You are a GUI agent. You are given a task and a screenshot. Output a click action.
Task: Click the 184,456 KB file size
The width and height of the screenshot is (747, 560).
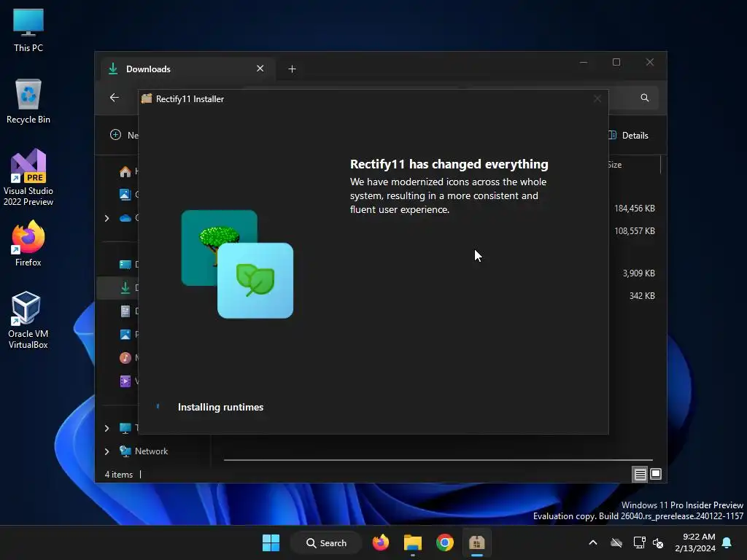point(634,209)
